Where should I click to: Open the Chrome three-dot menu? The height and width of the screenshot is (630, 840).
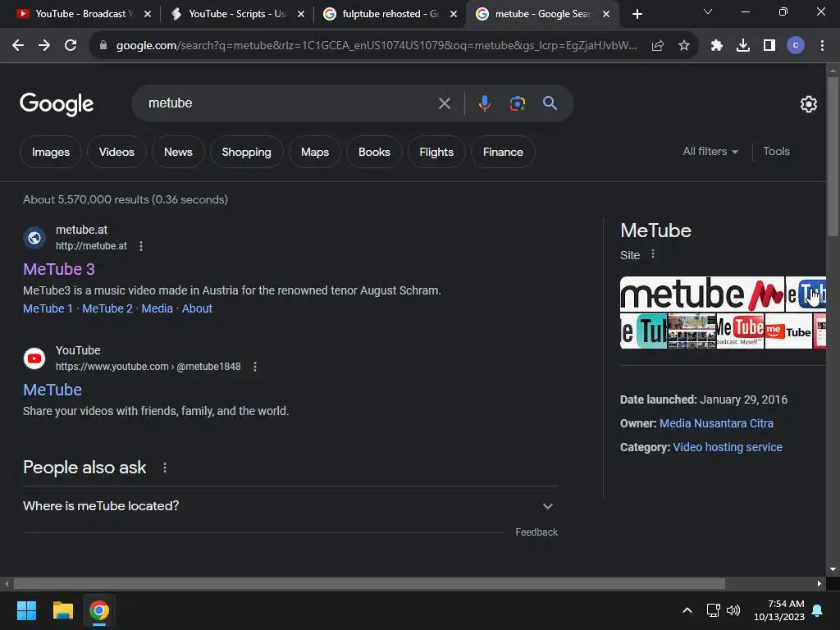822,46
